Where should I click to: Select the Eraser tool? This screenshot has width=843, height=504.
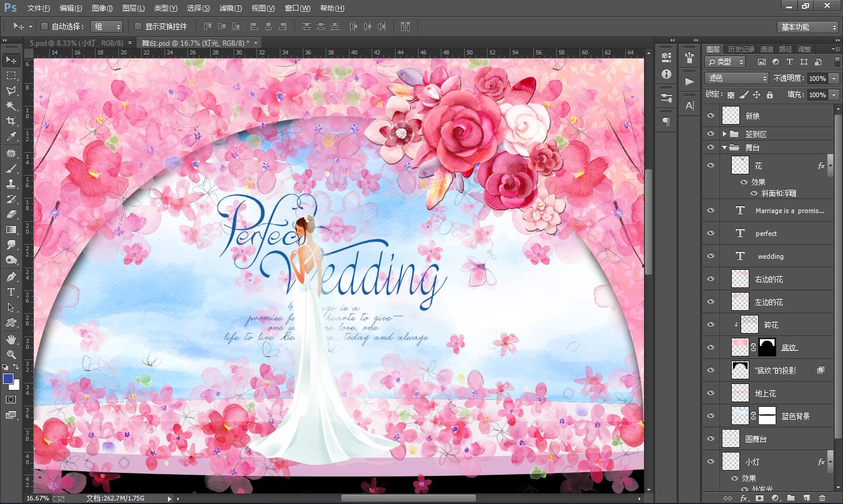pyautogui.click(x=11, y=214)
